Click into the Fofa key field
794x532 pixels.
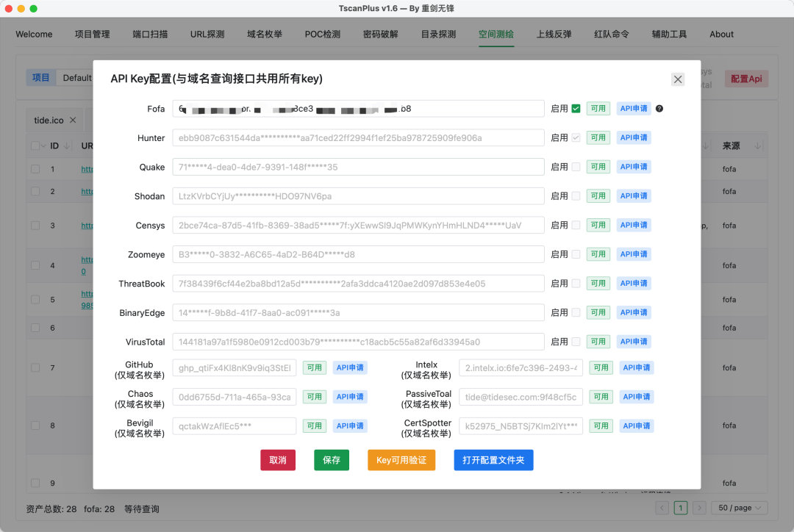click(x=359, y=109)
